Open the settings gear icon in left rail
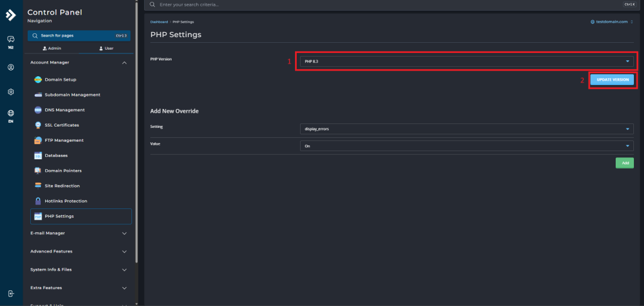This screenshot has height=306, width=644. 11,92
